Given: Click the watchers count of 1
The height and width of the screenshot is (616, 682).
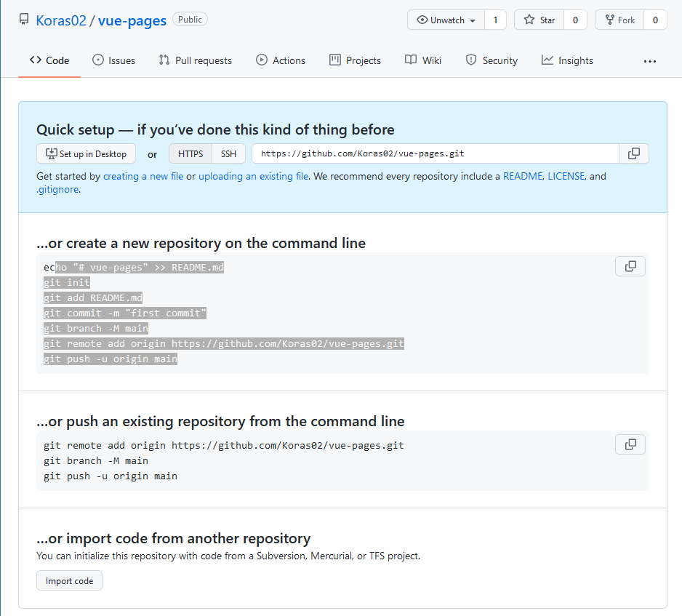Looking at the screenshot, I should pos(495,20).
